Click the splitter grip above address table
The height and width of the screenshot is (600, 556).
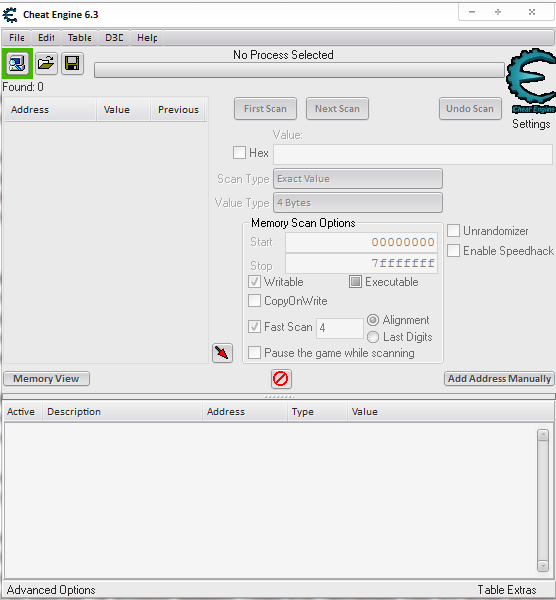[x=279, y=397]
